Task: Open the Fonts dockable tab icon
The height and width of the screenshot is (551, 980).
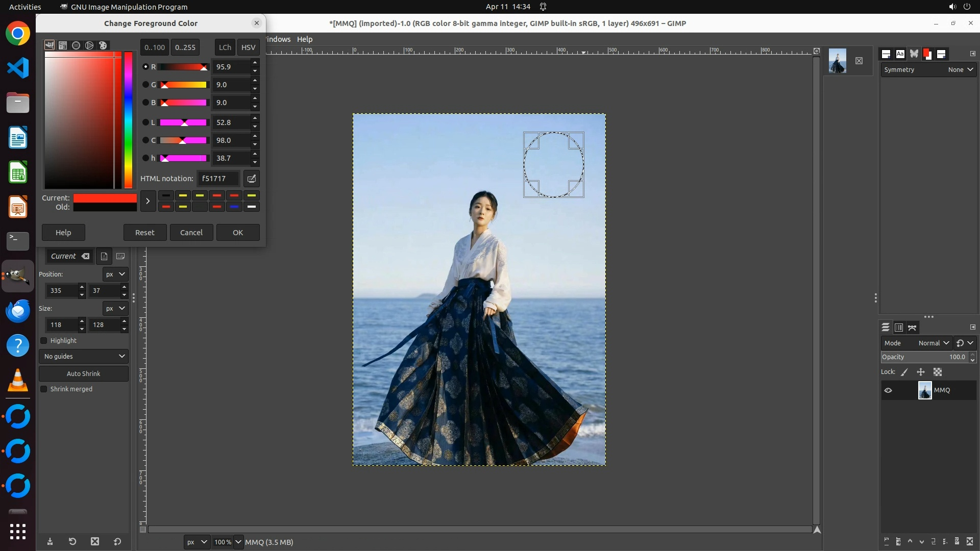Action: pyautogui.click(x=900, y=54)
